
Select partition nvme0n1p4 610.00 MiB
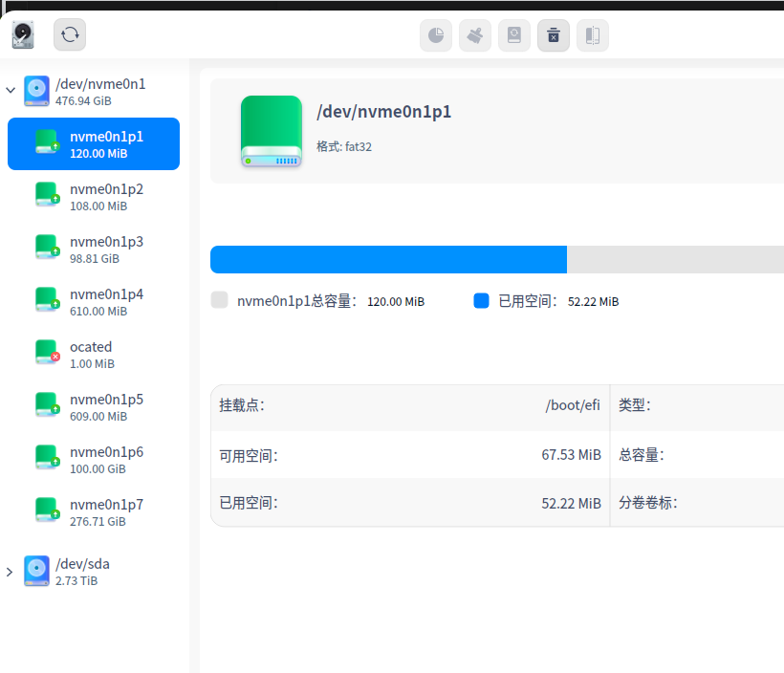coord(94,302)
